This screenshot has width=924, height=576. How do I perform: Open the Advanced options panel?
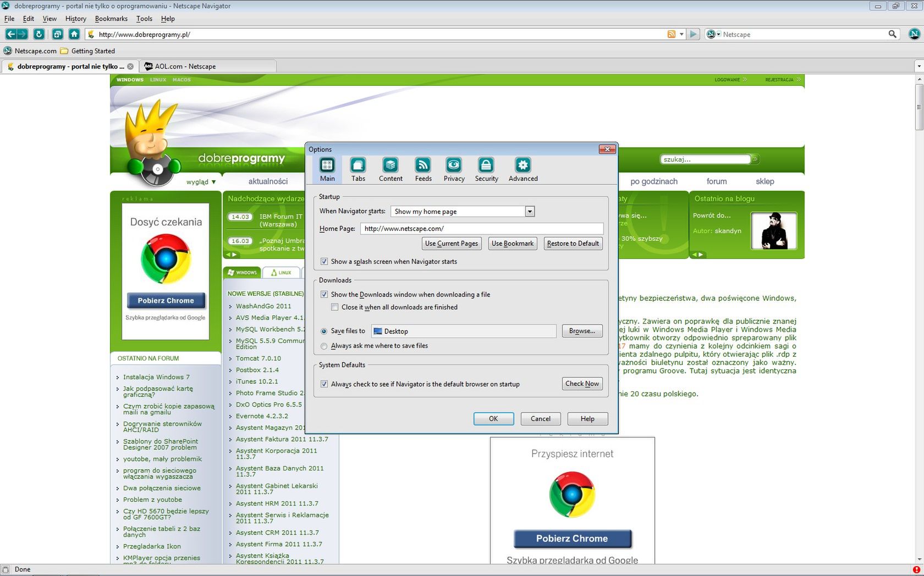(523, 169)
